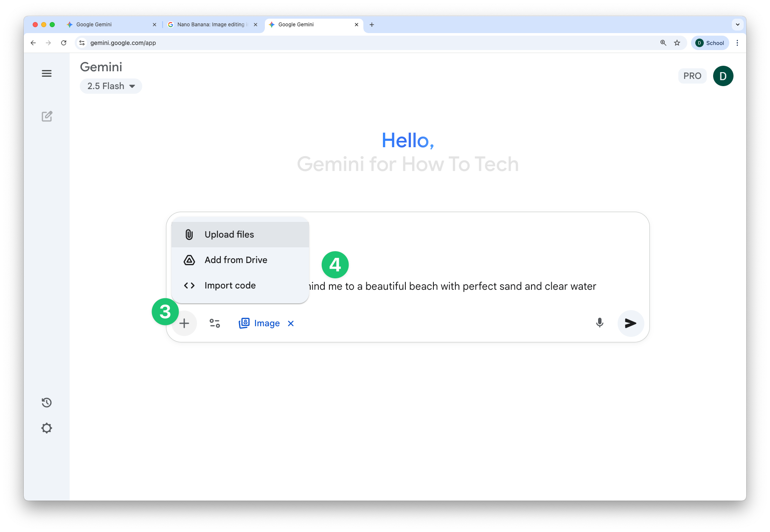Viewport: 770px width, 532px height.
Task: Open a new browser tab
Action: 372,25
